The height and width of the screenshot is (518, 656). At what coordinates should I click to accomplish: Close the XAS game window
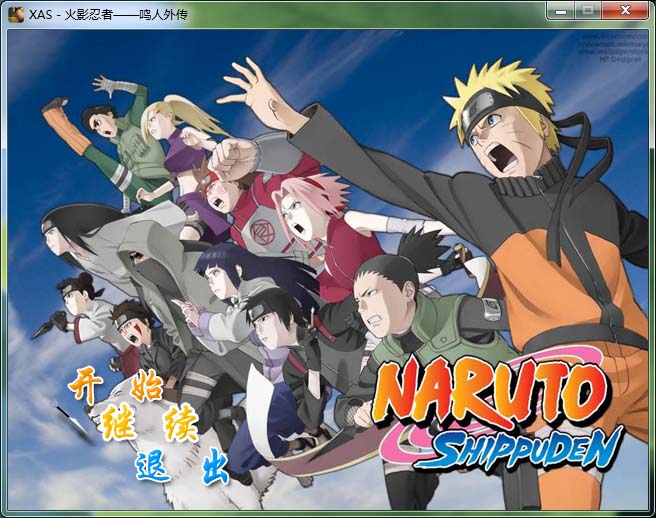tap(625, 11)
